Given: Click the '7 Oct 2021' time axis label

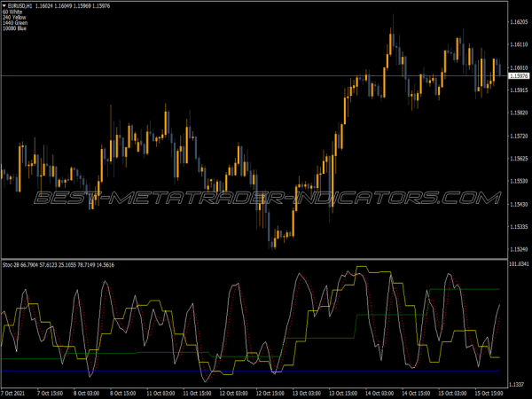Looking at the screenshot, I should pos(13,393).
